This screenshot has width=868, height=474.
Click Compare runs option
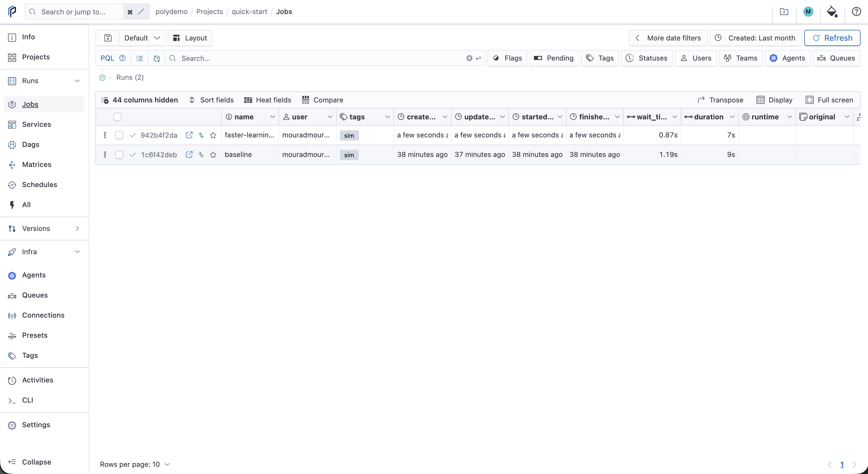(323, 100)
